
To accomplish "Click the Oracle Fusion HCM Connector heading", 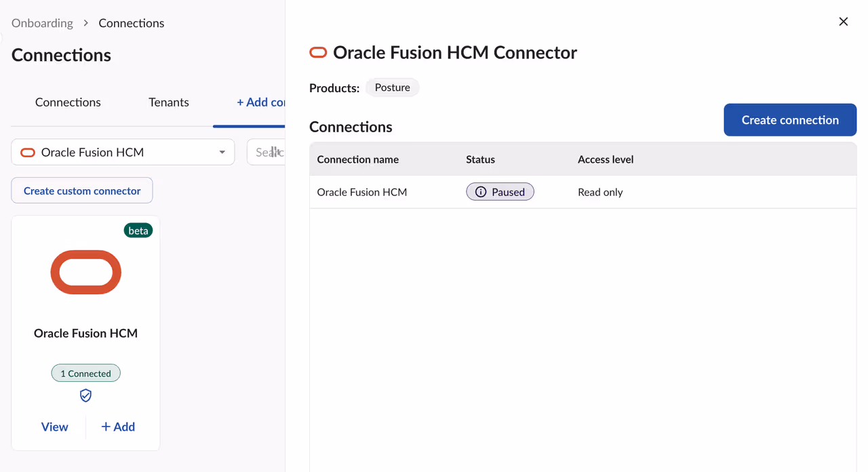I will click(x=455, y=53).
